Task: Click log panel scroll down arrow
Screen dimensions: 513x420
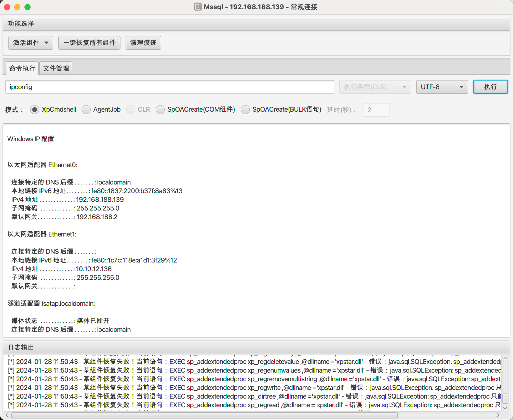Action: (505, 408)
